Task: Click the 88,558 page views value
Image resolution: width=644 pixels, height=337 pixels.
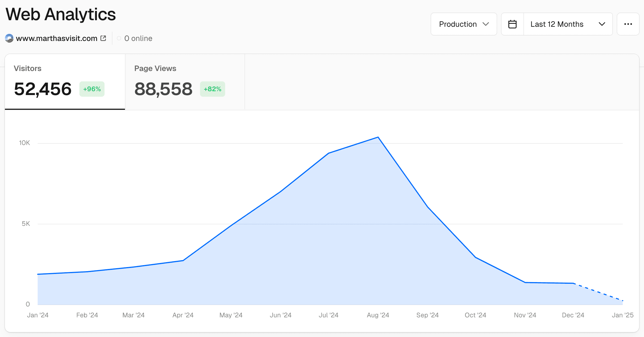Action: (x=163, y=89)
